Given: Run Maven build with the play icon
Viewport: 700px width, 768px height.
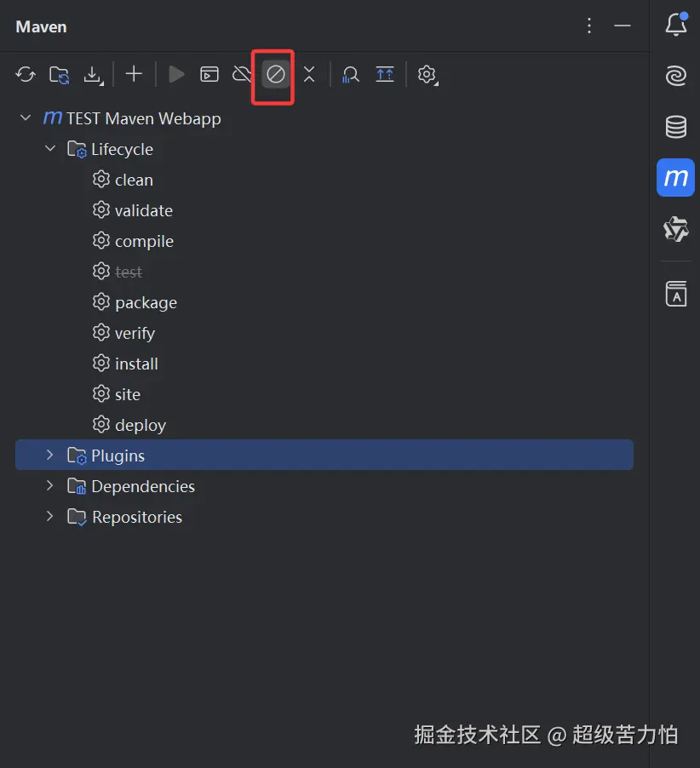Looking at the screenshot, I should tap(176, 75).
